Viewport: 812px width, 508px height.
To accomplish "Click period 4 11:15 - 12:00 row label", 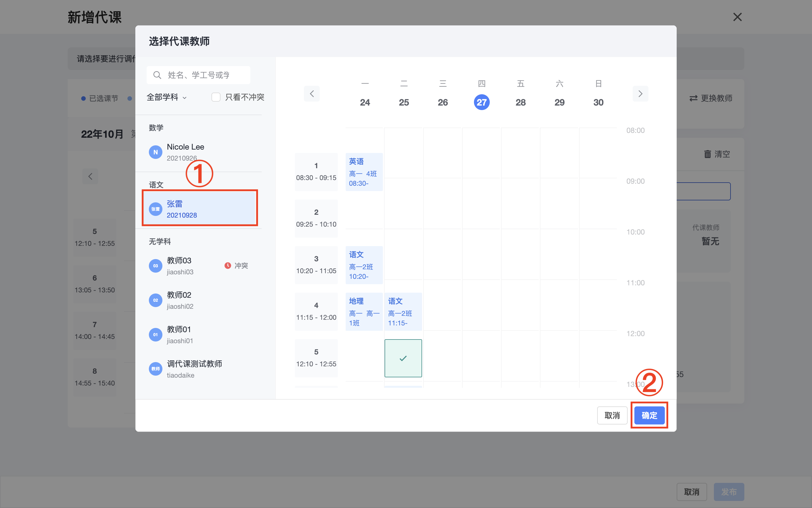I will tap(316, 312).
